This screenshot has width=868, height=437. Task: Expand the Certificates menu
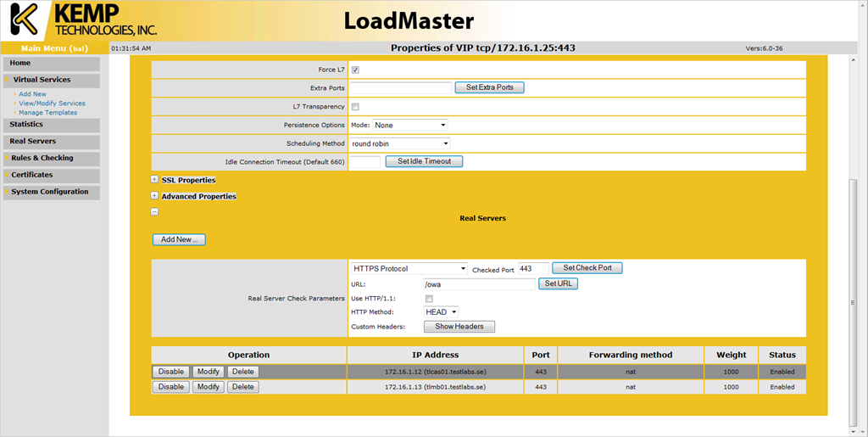point(52,175)
